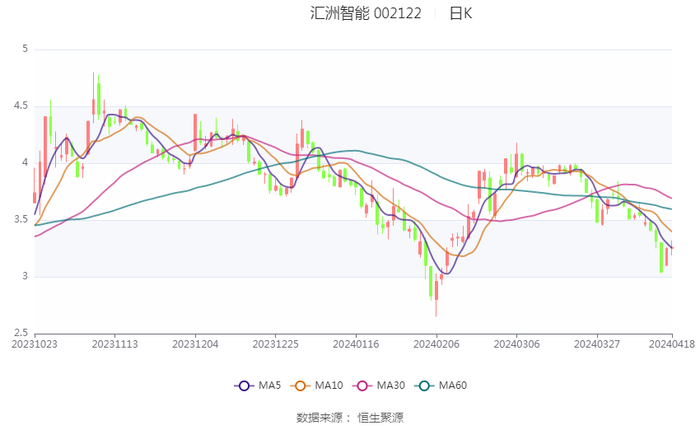Image resolution: width=700 pixels, height=426 pixels.
Task: Select the 20231023 date on the axis
Action: pos(35,342)
